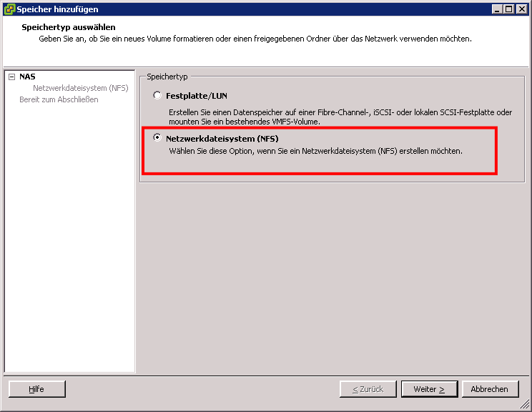Click the NFS option description text
The height and width of the screenshot is (412, 532).
point(315,152)
